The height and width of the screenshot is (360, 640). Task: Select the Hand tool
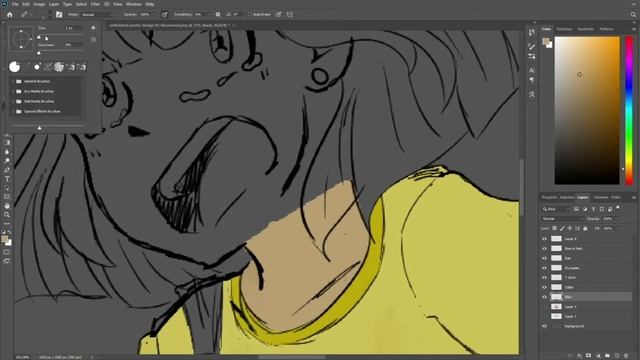[x=7, y=206]
